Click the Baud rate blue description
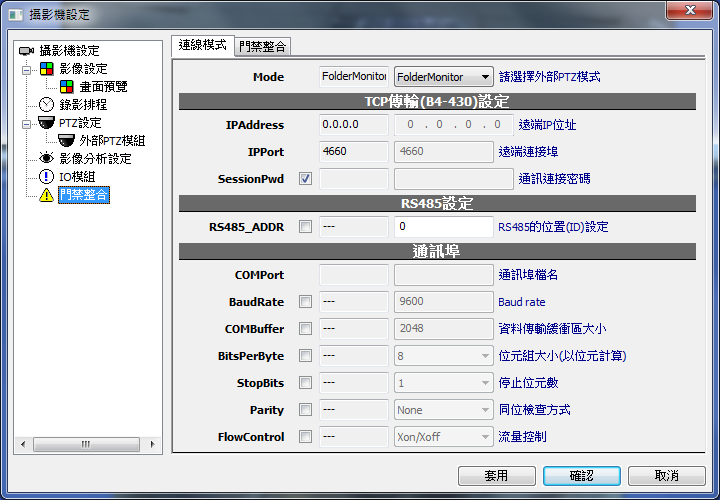Viewport: 720px width, 500px height. pyautogui.click(x=522, y=302)
